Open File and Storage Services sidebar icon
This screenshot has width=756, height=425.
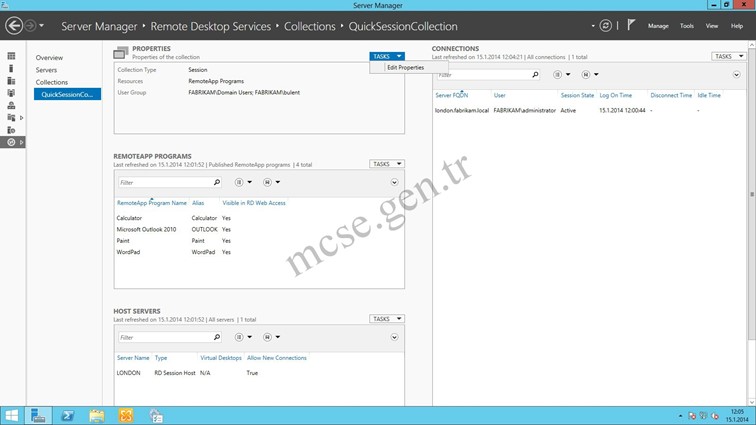tap(11, 118)
